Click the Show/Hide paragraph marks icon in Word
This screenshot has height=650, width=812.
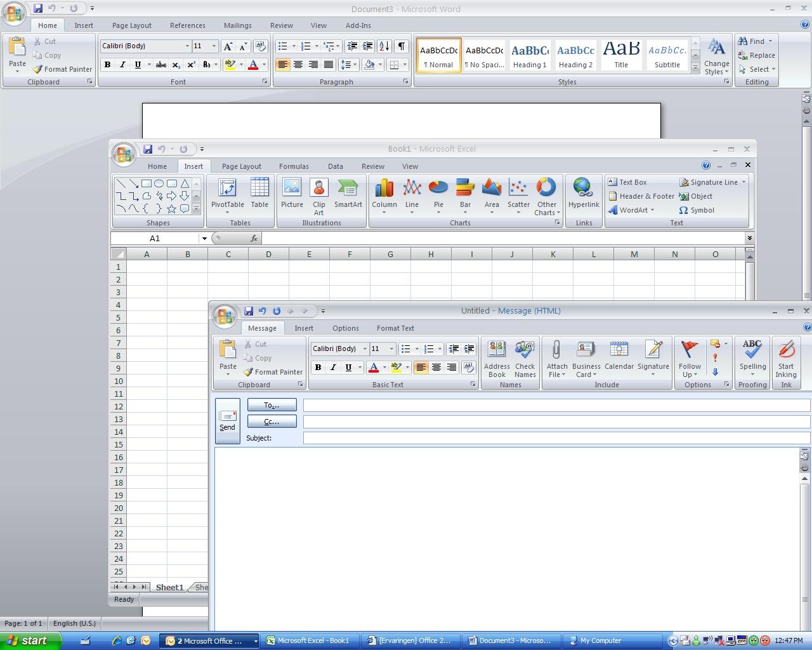[401, 46]
